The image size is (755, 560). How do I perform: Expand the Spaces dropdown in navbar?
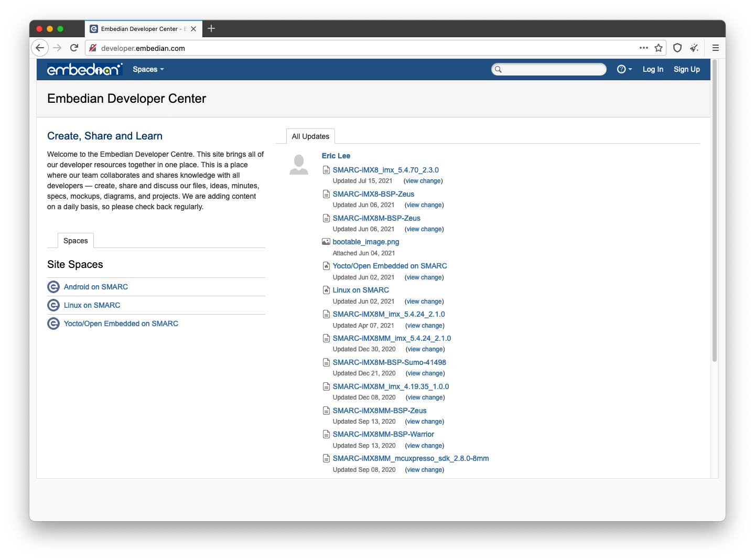(x=148, y=69)
